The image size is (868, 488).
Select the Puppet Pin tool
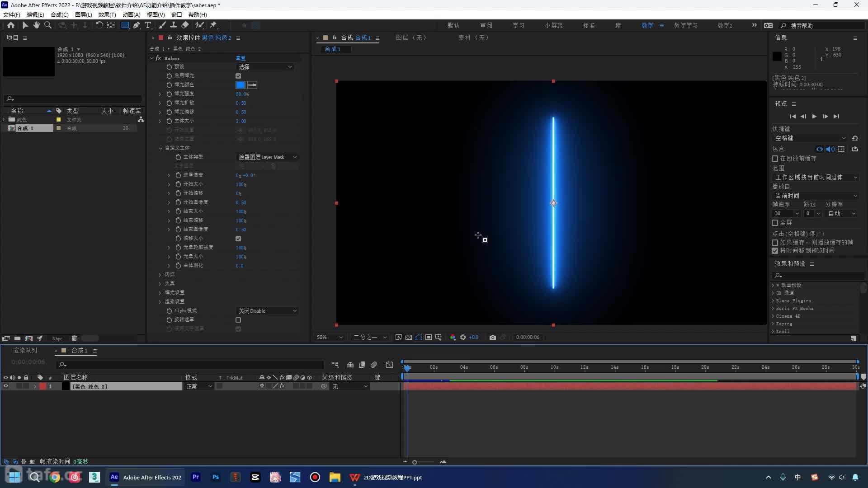click(x=213, y=25)
